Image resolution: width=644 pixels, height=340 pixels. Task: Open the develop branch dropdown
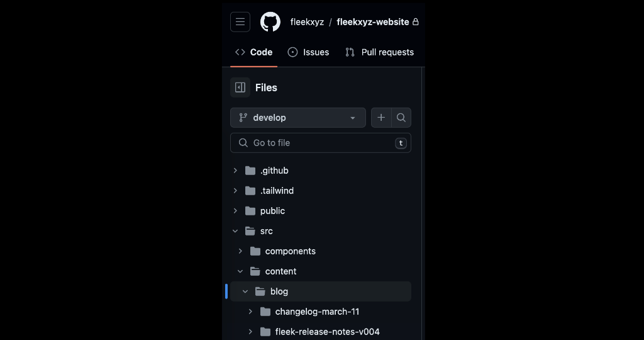[298, 118]
